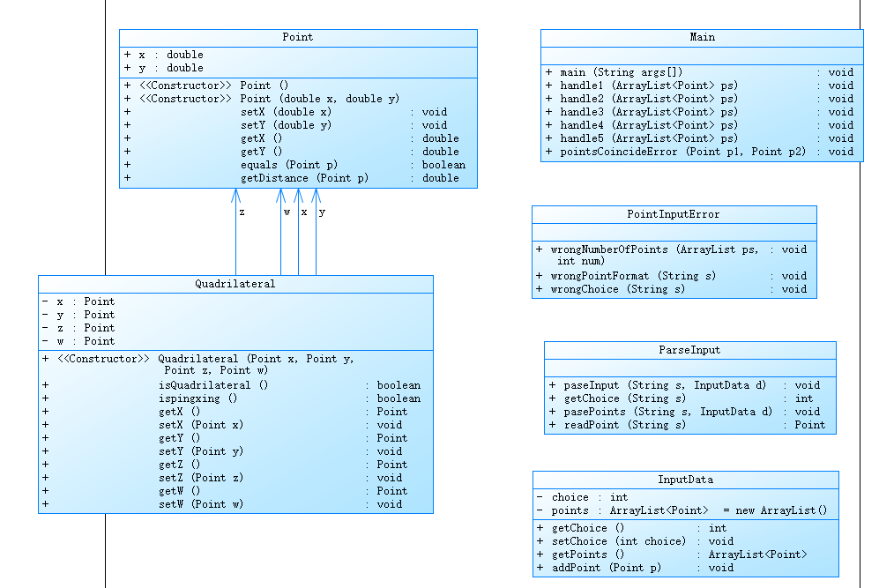Click the association role label 'z'
Viewport: 879px width, 588px height.
[242, 212]
